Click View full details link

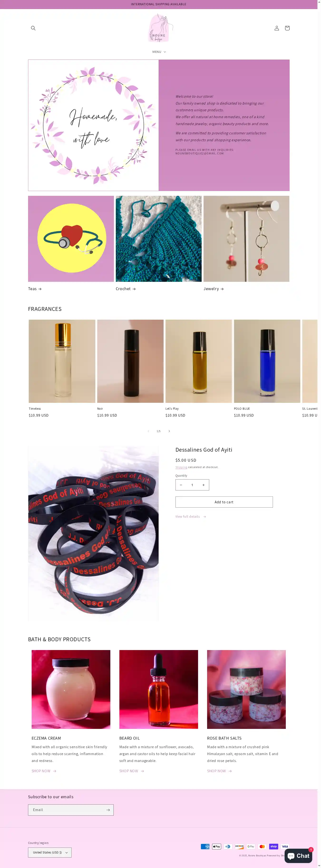click(191, 517)
